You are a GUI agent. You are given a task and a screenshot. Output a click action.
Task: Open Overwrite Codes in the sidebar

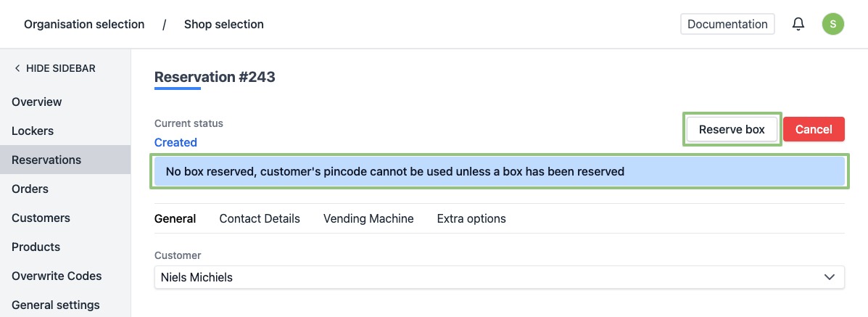[x=57, y=276]
